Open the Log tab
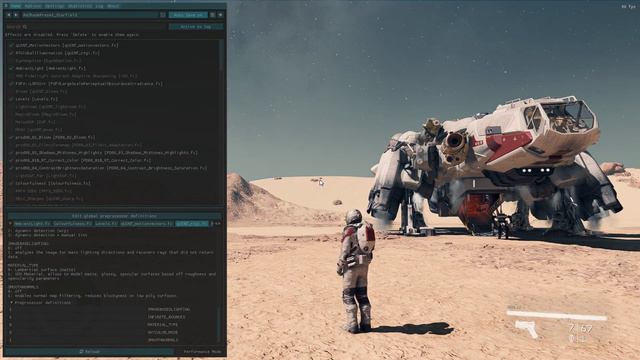 pos(99,7)
